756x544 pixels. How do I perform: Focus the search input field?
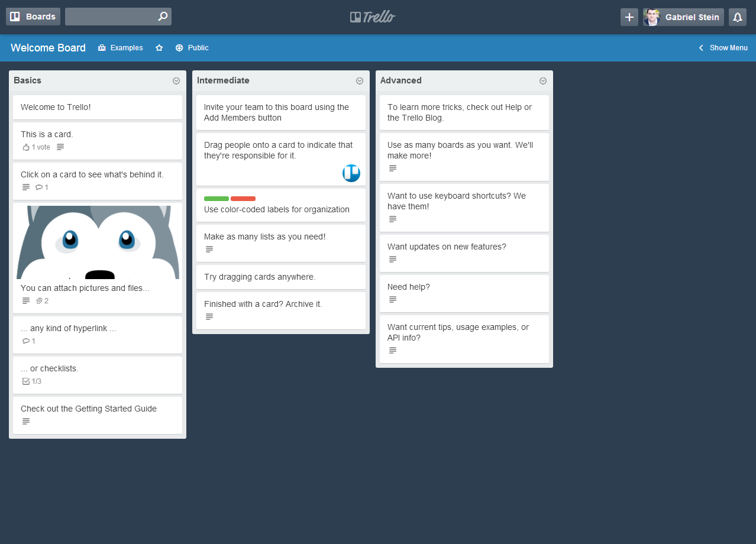click(118, 17)
